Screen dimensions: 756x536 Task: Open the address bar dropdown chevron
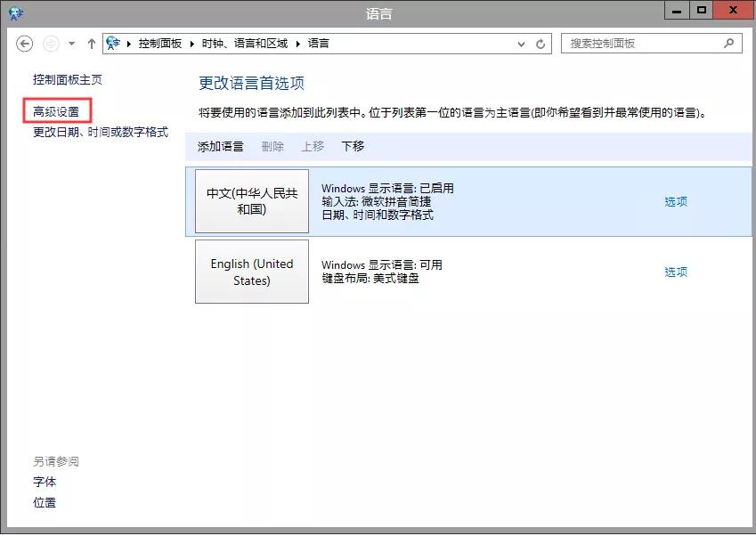tap(520, 43)
